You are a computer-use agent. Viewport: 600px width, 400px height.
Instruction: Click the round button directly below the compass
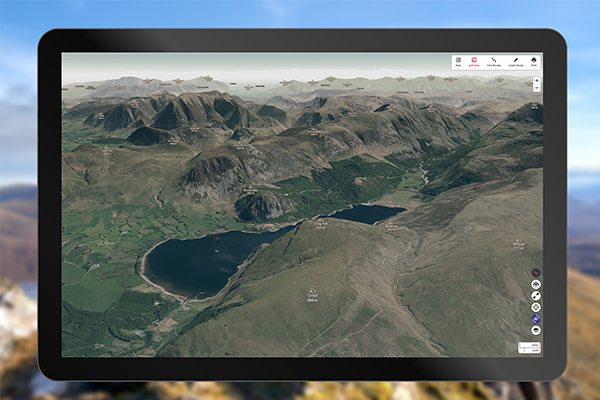pyautogui.click(x=536, y=284)
